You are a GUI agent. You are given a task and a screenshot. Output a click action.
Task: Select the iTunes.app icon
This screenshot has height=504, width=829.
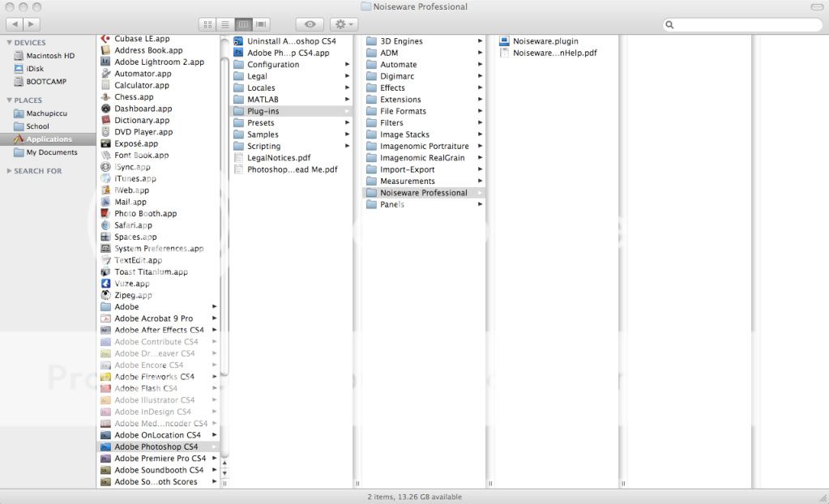click(105, 178)
